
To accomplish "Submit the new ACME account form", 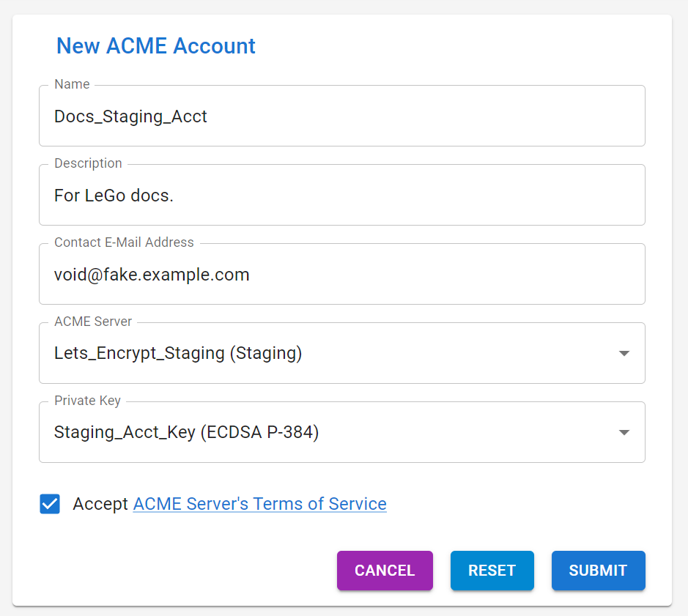I will click(x=598, y=571).
